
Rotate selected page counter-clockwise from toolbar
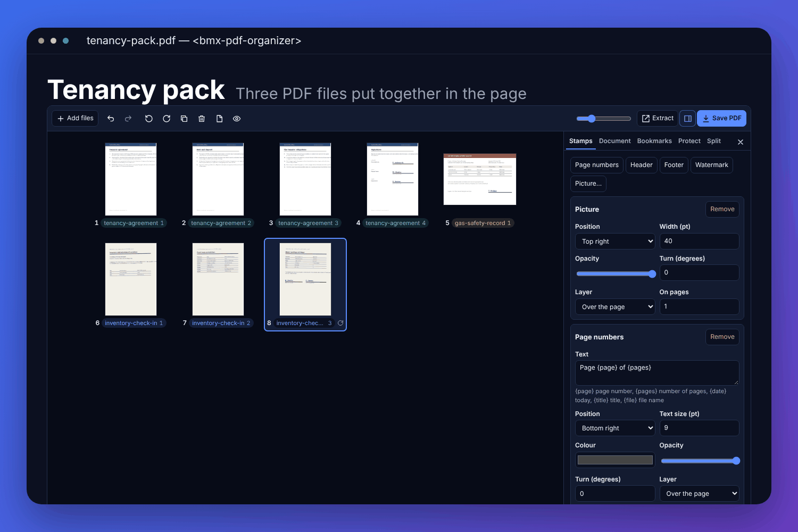click(149, 119)
